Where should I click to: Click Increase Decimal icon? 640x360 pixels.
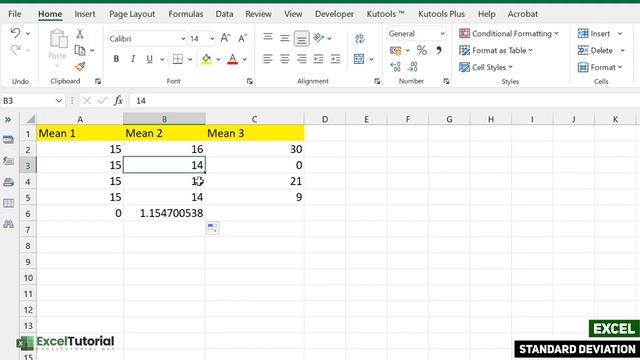395,67
